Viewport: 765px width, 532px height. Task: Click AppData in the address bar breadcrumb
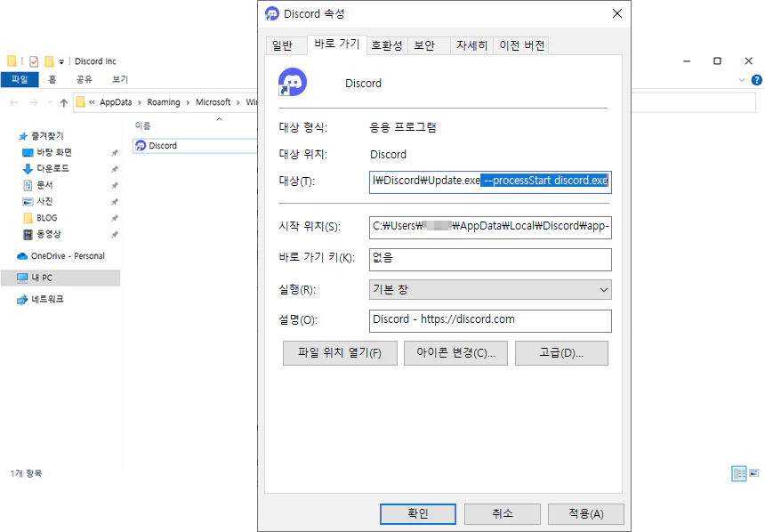(x=116, y=102)
